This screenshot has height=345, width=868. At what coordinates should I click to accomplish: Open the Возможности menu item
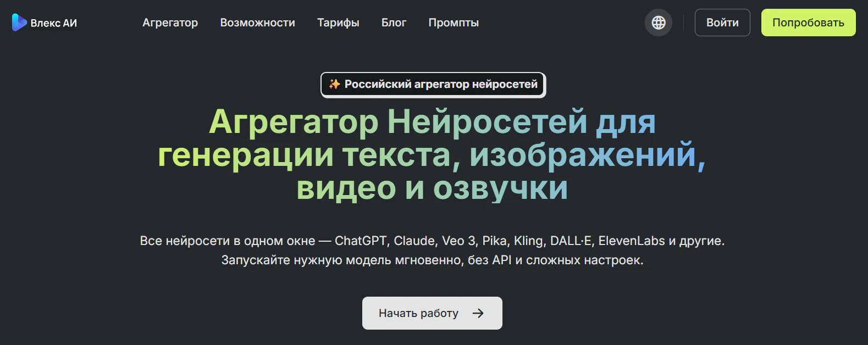pyautogui.click(x=257, y=23)
